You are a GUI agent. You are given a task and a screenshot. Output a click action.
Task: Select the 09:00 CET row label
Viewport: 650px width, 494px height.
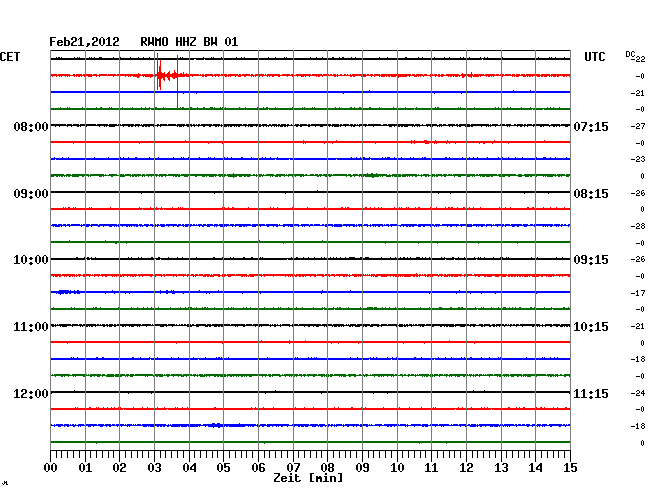(31, 194)
